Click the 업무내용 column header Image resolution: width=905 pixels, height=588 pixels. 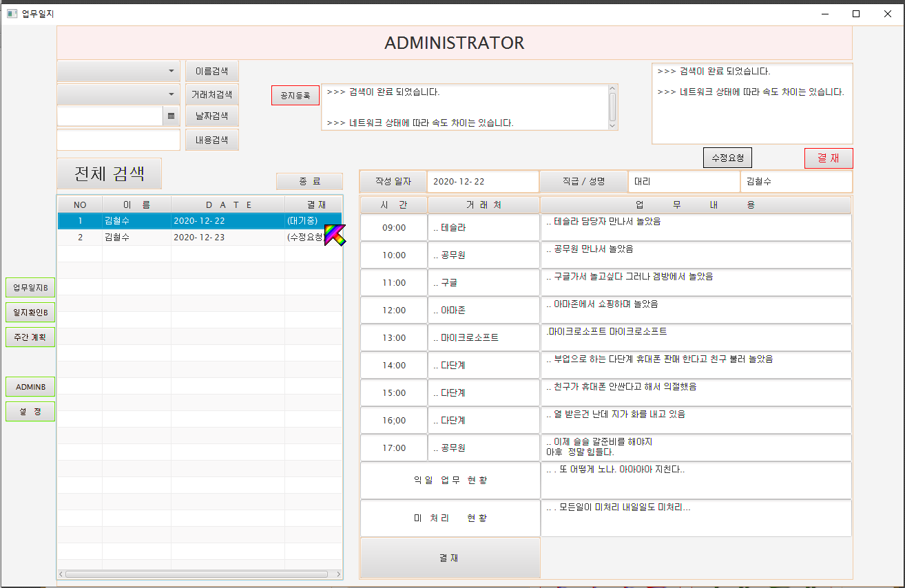click(696, 204)
